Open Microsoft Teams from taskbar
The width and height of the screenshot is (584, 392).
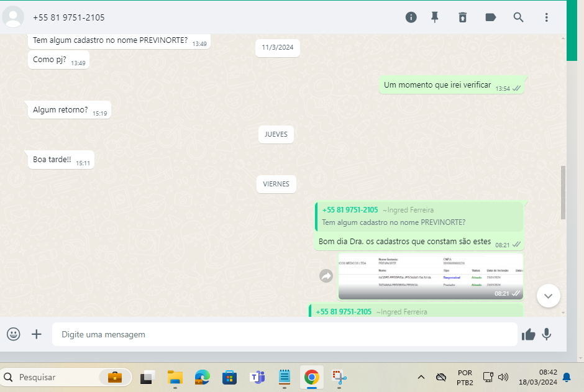pos(257,378)
